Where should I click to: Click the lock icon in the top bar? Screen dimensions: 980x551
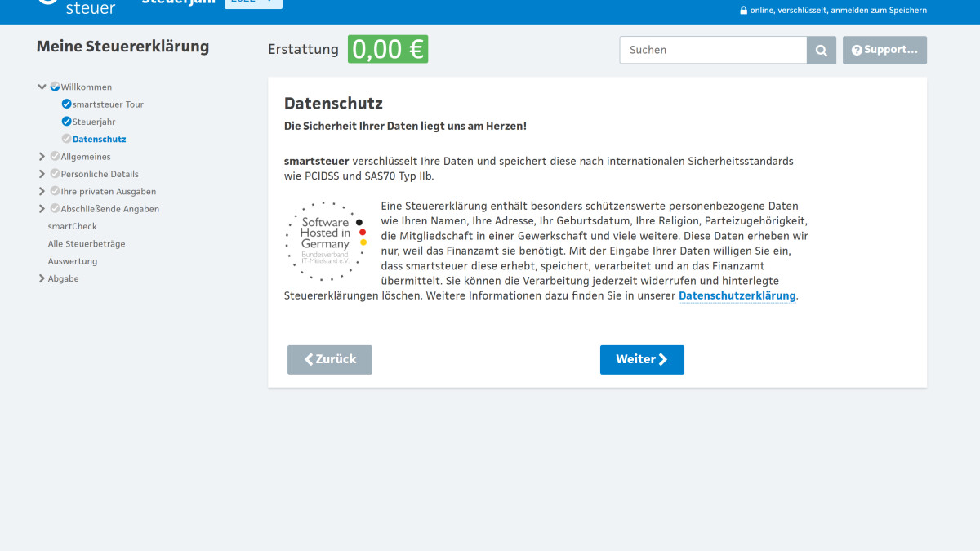pos(742,11)
